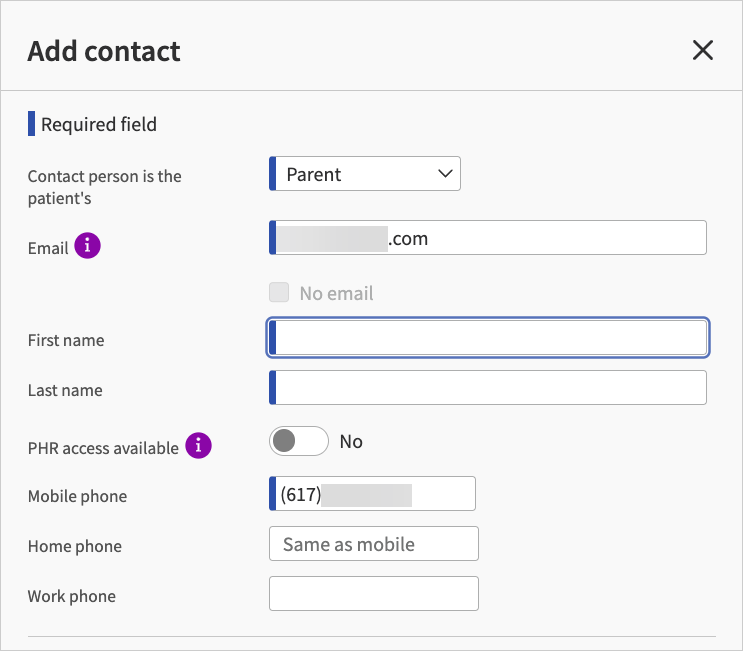743x651 pixels.
Task: Check the No email checkbox
Action: 280,293
